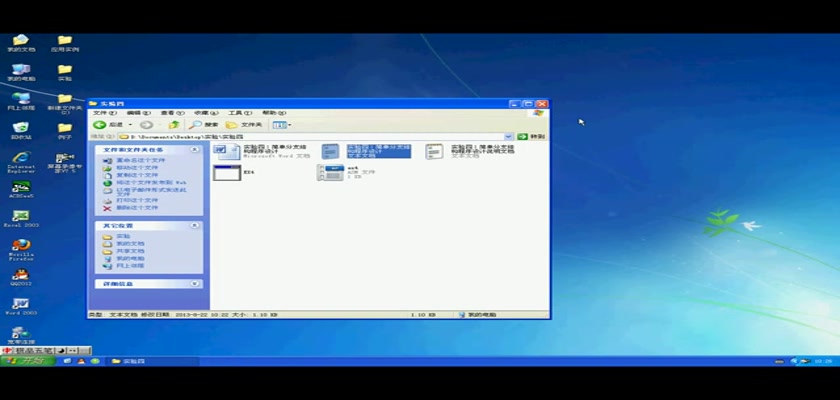This screenshot has height=400, width=840.
Task: Select the ex4 ASM file icon
Action: coord(330,172)
